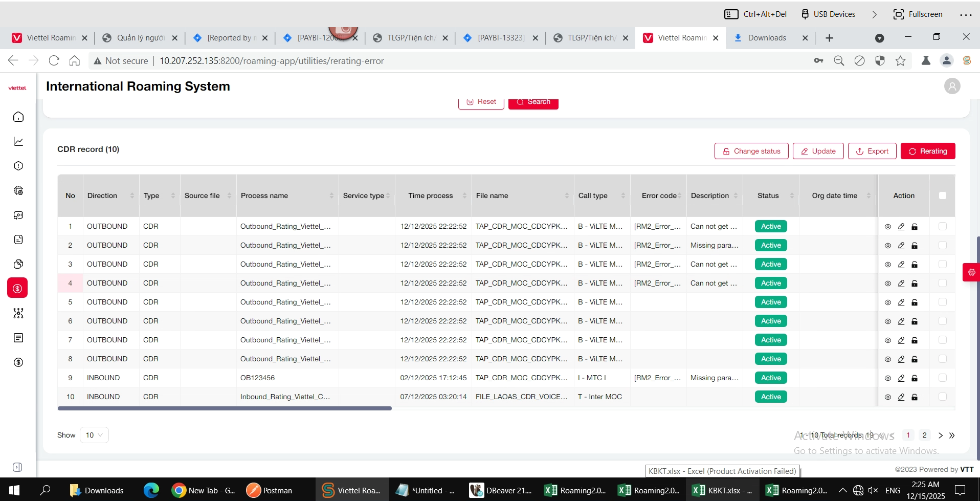Collapse the sidebar using bottom-left icon
The width and height of the screenshot is (980, 501).
click(x=17, y=467)
